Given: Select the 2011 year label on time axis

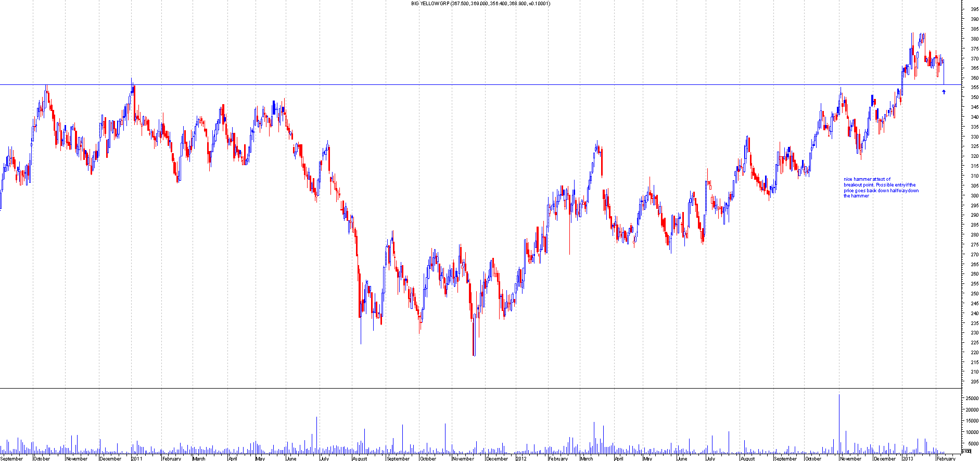Looking at the screenshot, I should tap(136, 458).
